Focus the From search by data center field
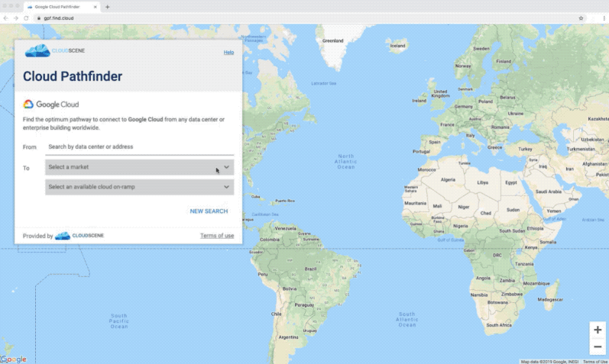This screenshot has height=364, width=609. [139, 147]
